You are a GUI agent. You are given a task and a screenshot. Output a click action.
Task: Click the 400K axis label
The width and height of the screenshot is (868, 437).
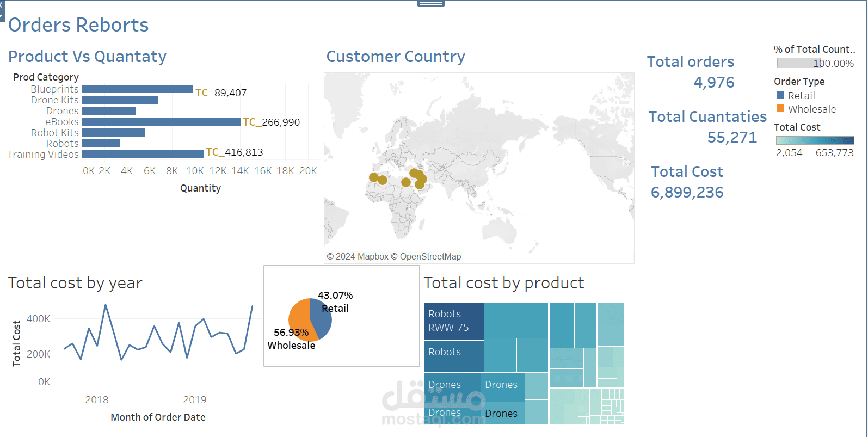[38, 319]
